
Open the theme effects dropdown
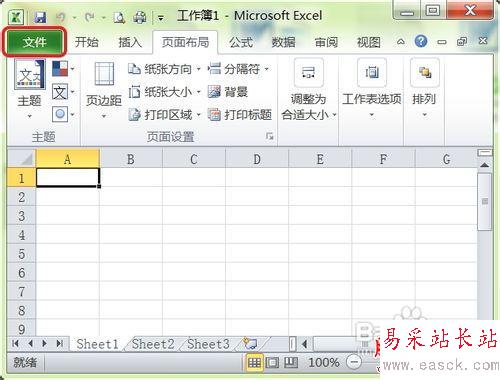(x=63, y=115)
